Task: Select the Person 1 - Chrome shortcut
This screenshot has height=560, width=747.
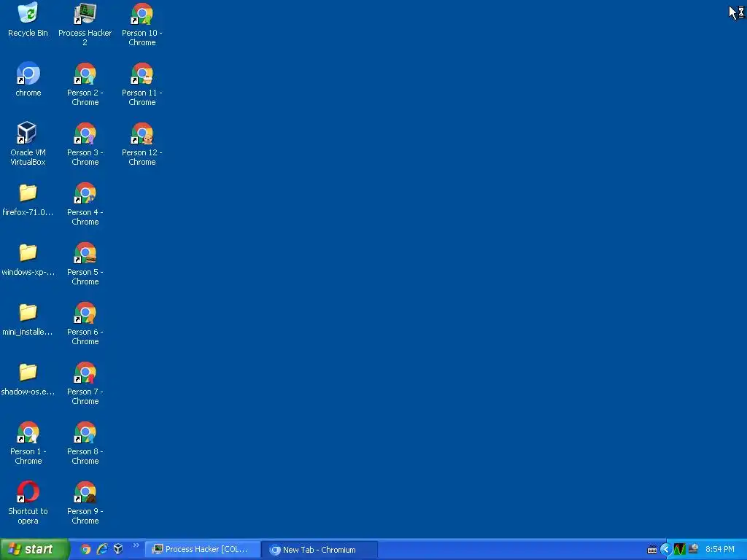Action: pos(28,443)
